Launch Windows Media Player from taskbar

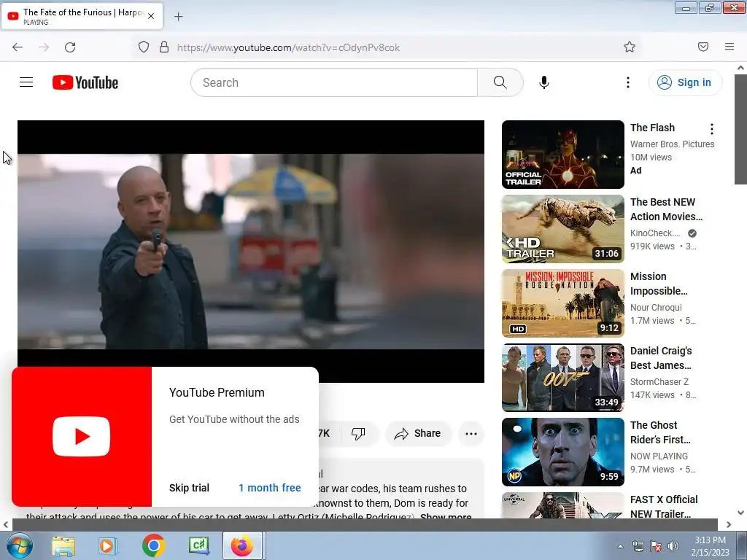click(107, 545)
